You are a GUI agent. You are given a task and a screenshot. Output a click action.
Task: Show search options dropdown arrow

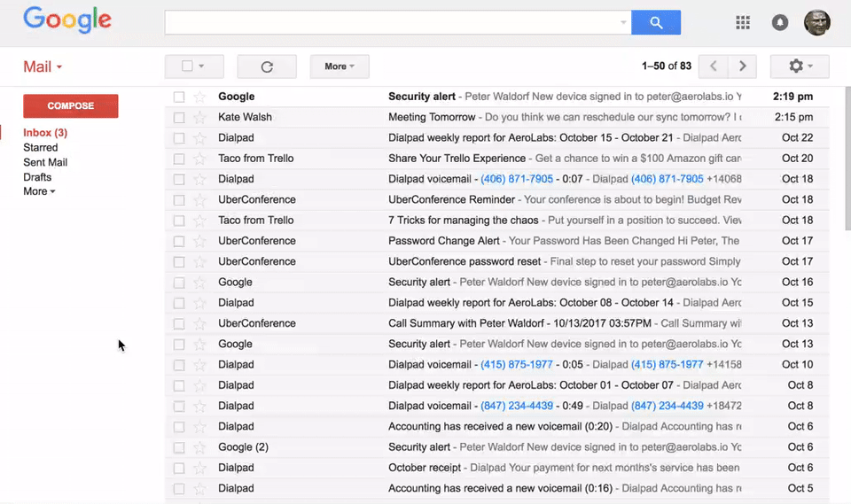[623, 22]
